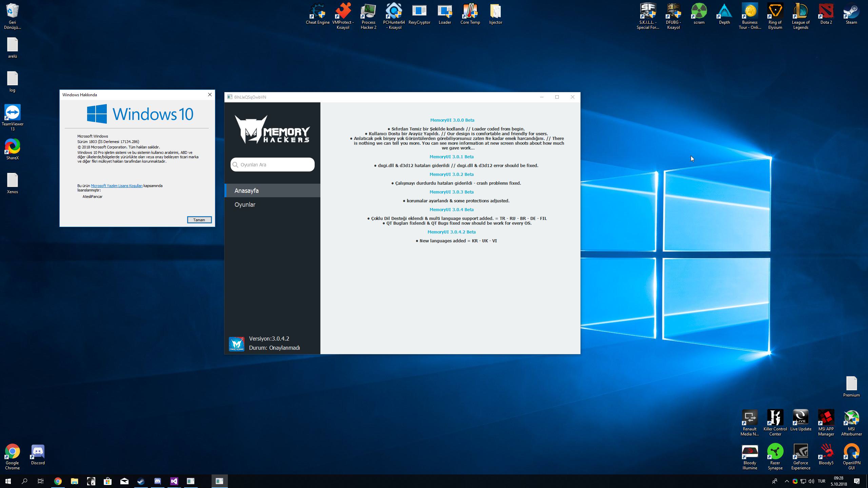Click the Bloody5 desktop shortcut

pyautogui.click(x=826, y=454)
